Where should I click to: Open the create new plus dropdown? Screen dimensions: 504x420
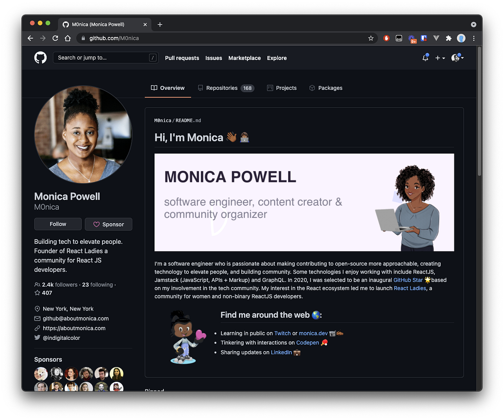[x=440, y=58]
